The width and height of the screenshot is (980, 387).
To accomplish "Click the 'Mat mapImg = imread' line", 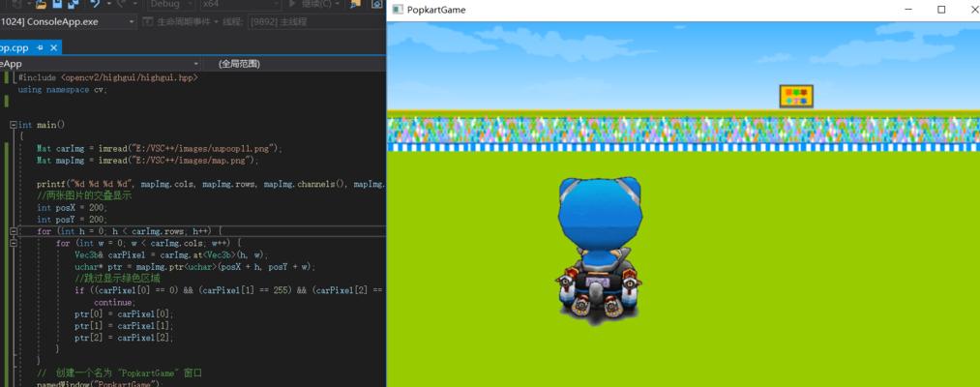I will (x=147, y=161).
